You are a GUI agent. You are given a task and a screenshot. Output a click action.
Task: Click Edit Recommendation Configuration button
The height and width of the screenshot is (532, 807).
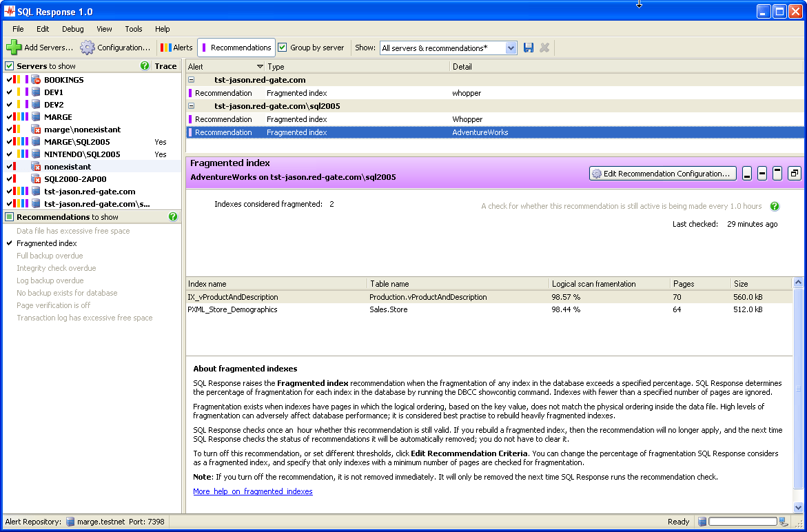[662, 174]
